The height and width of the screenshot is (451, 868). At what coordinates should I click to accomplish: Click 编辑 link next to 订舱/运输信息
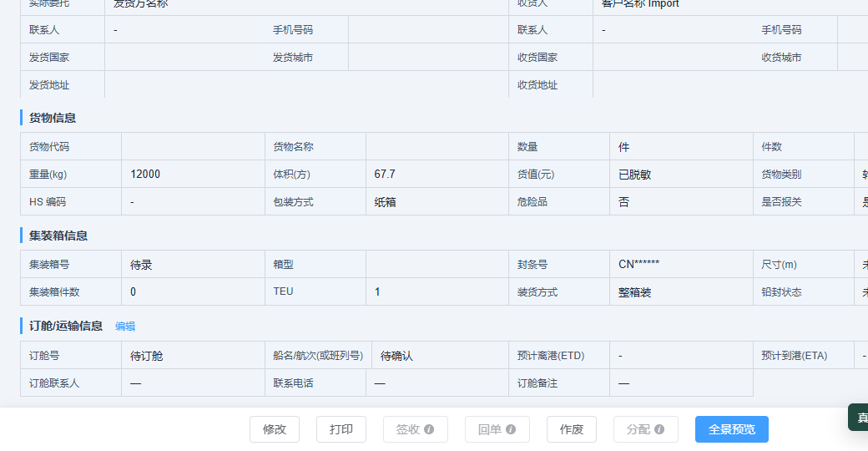point(125,327)
